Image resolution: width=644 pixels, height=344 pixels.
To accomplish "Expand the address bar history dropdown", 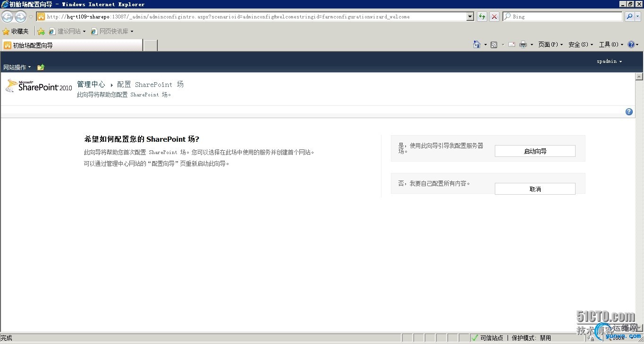I will (x=470, y=17).
